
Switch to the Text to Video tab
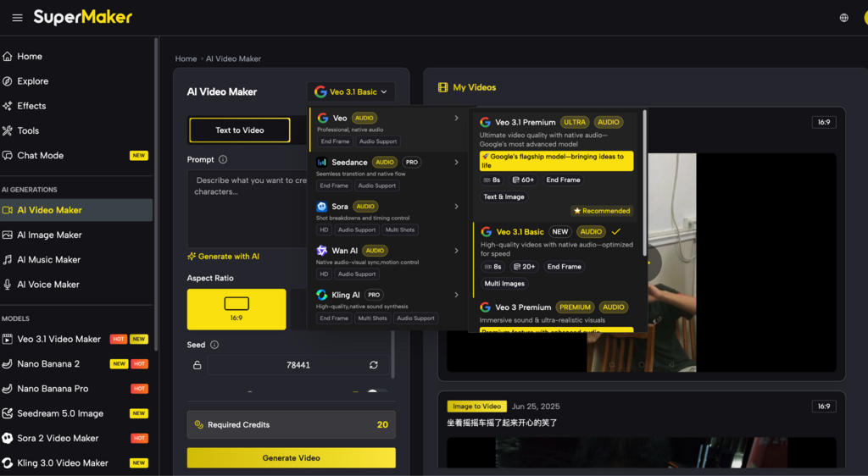pyautogui.click(x=240, y=130)
